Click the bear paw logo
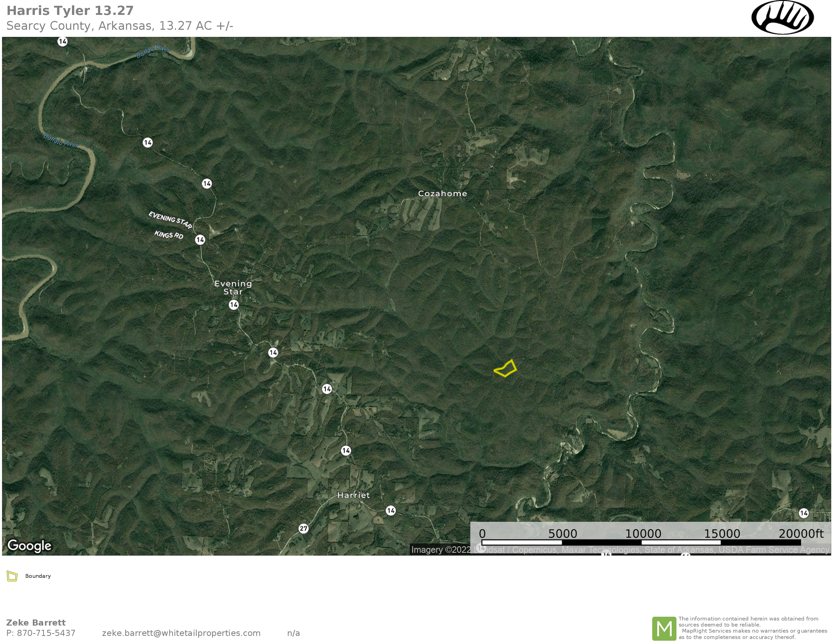833x644 pixels. pyautogui.click(x=782, y=18)
